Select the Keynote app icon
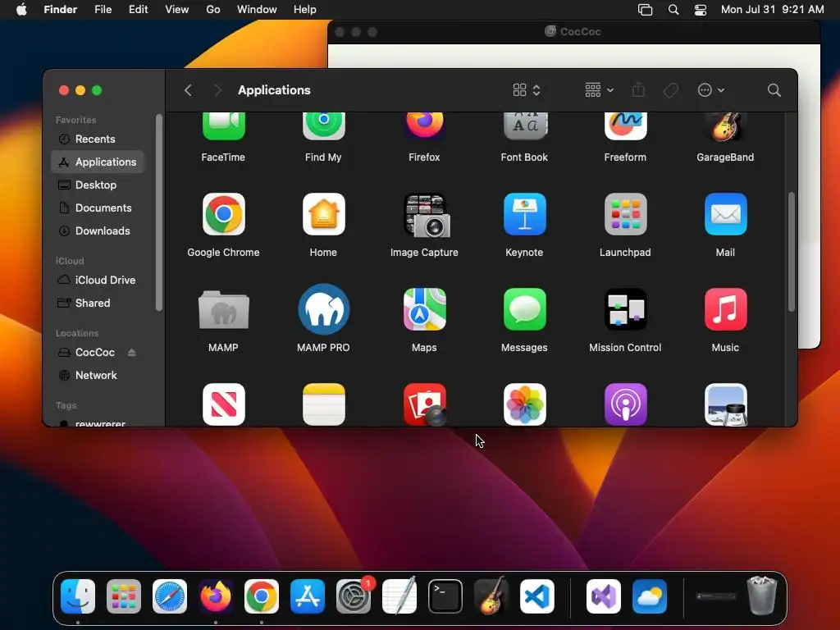This screenshot has width=840, height=630. coord(524,214)
